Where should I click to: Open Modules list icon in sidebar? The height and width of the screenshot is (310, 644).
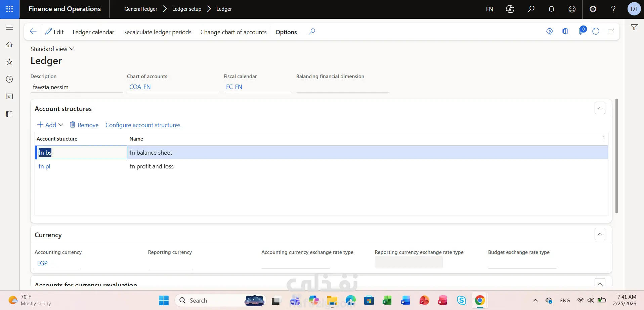click(9, 114)
